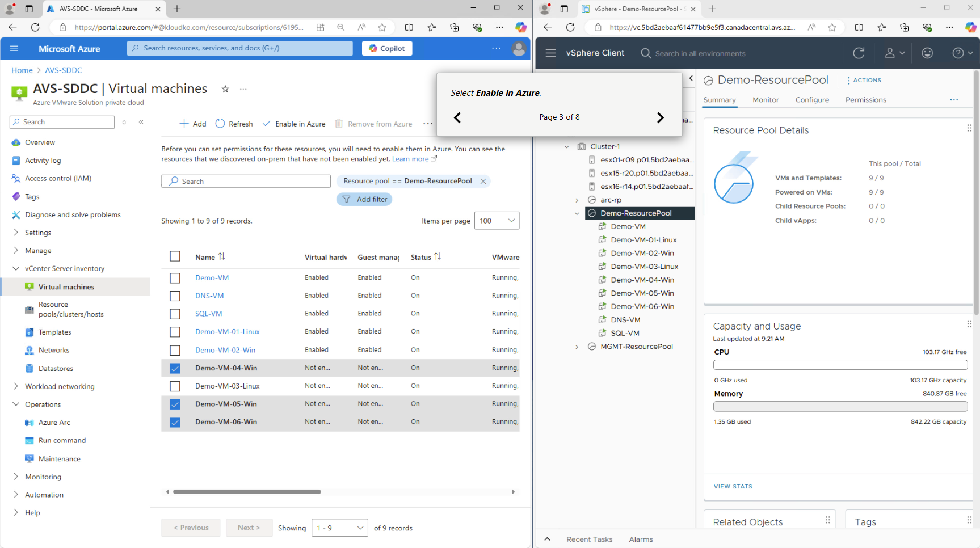Check the SQL-VM row checkbox
This screenshot has width=980, height=548.
coord(175,314)
